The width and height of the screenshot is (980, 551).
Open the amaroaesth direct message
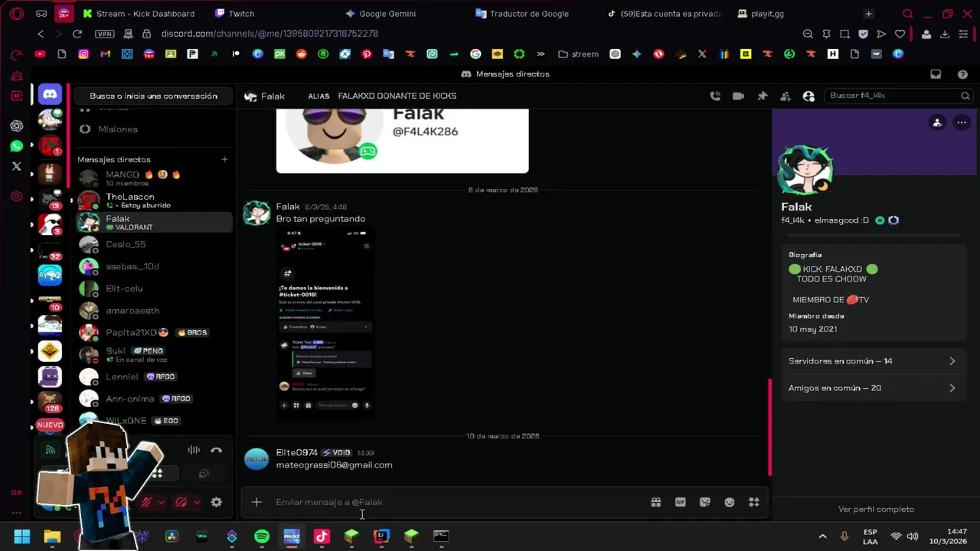click(153, 311)
